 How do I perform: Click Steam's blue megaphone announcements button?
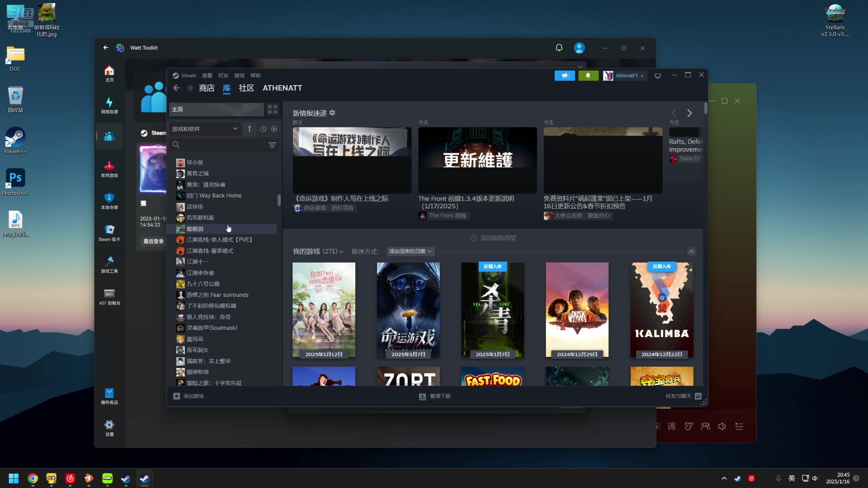point(565,75)
